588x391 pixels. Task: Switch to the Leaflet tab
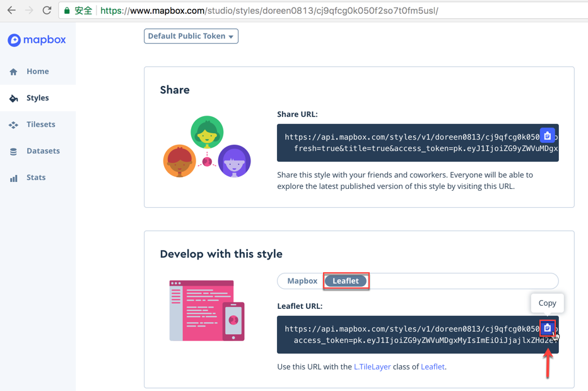(x=346, y=281)
